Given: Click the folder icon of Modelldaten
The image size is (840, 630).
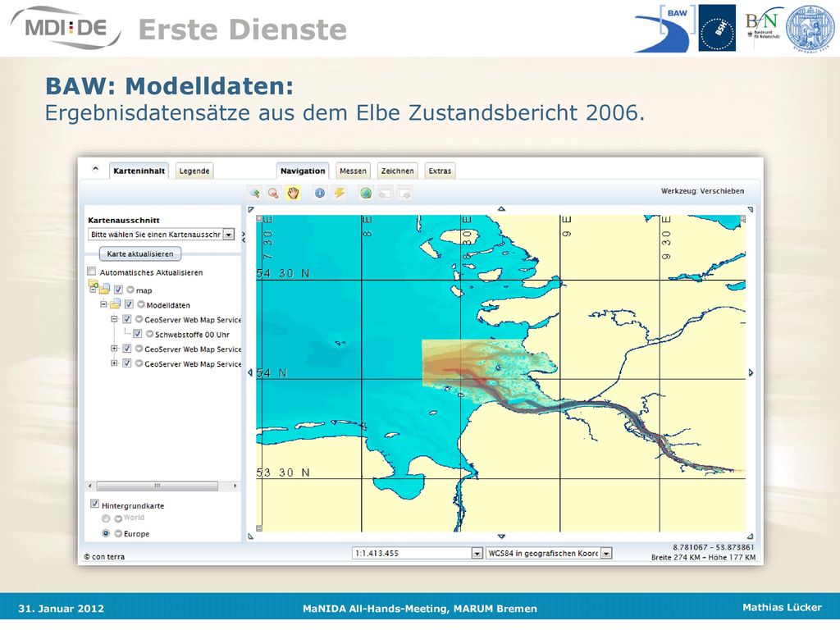Looking at the screenshot, I should pyautogui.click(x=115, y=304).
